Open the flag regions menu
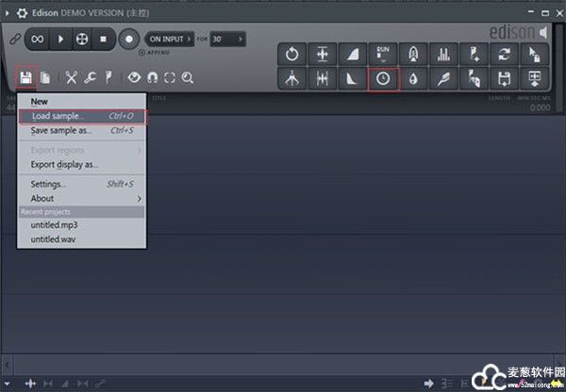The width and height of the screenshot is (566, 392). point(108,77)
